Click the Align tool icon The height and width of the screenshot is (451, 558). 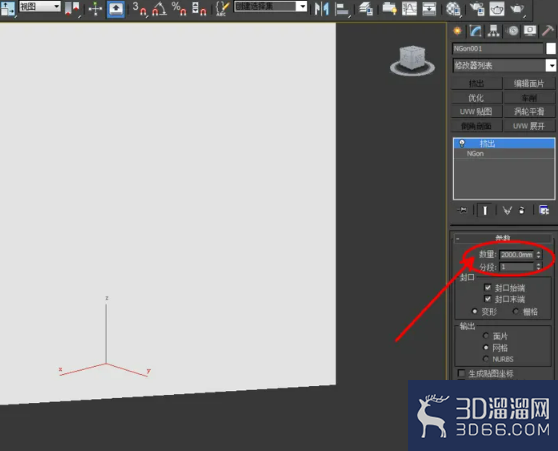click(x=342, y=9)
